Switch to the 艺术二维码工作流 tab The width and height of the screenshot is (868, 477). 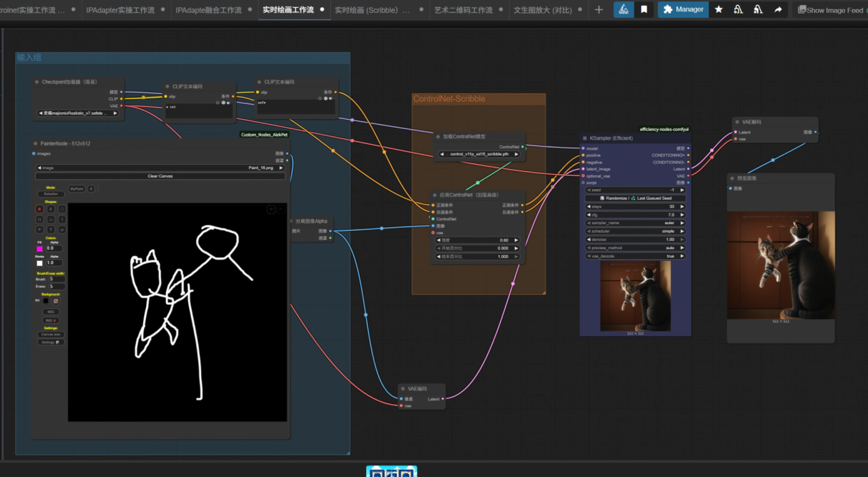[463, 10]
